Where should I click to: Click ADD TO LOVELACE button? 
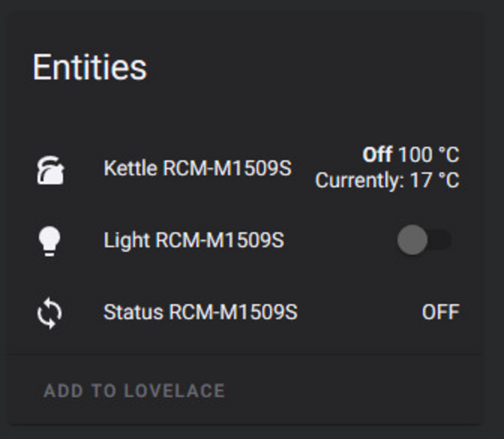click(134, 391)
